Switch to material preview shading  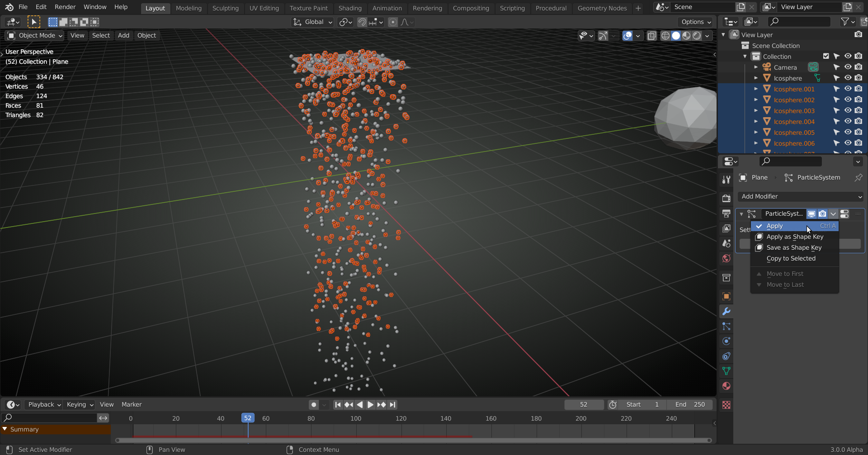click(x=686, y=36)
